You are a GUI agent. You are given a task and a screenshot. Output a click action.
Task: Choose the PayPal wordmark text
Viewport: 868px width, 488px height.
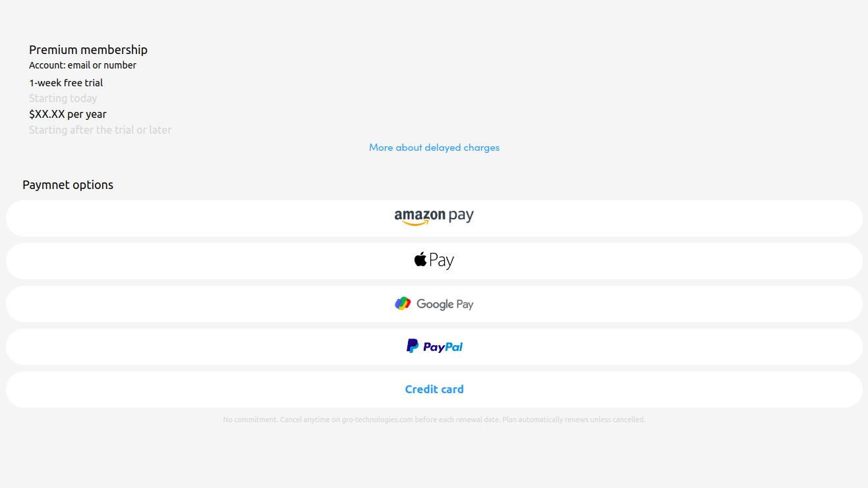pyautogui.click(x=443, y=347)
